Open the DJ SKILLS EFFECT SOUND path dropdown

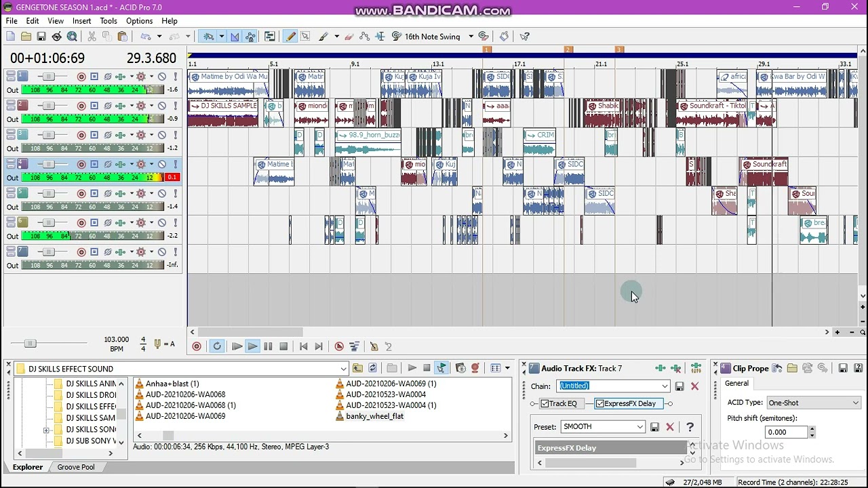(343, 369)
